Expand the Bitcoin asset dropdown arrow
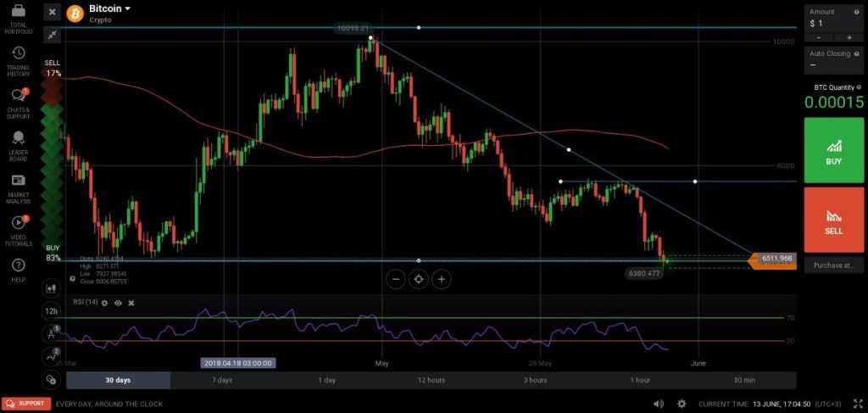The height and width of the screenshot is (413, 868). [x=127, y=8]
